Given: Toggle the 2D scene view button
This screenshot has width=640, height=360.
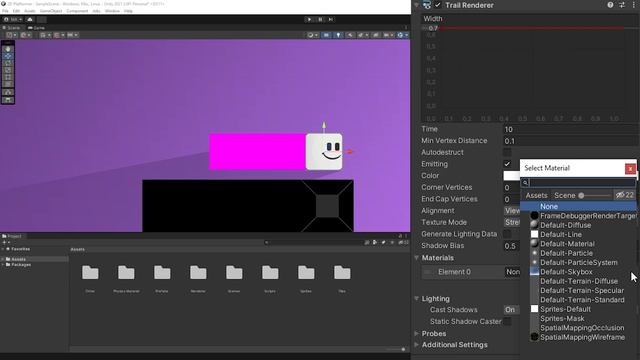Looking at the screenshot, I should pos(326,35).
